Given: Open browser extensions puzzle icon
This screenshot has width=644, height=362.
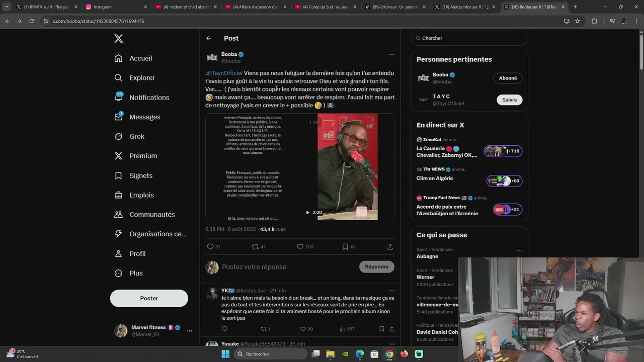Looking at the screenshot, I should click(595, 21).
